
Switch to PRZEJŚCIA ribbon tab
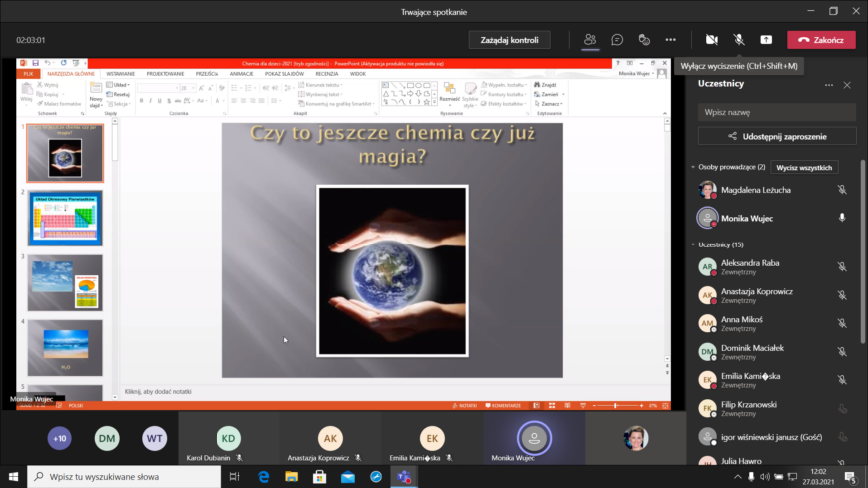click(x=208, y=73)
